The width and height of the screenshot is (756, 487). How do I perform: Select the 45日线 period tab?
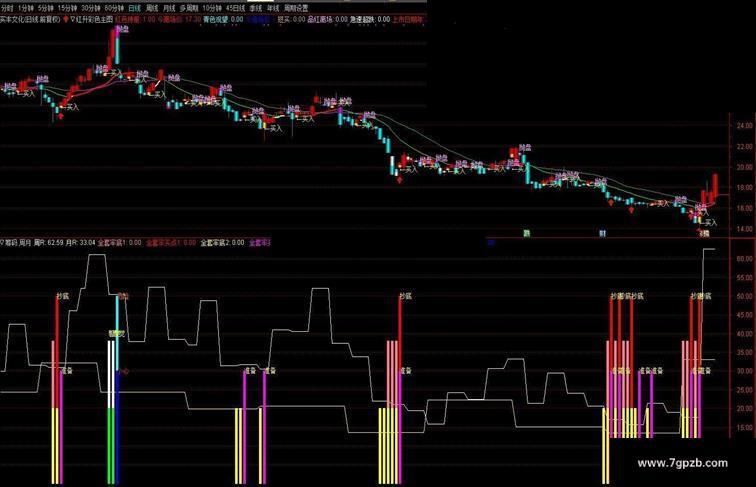(x=236, y=8)
